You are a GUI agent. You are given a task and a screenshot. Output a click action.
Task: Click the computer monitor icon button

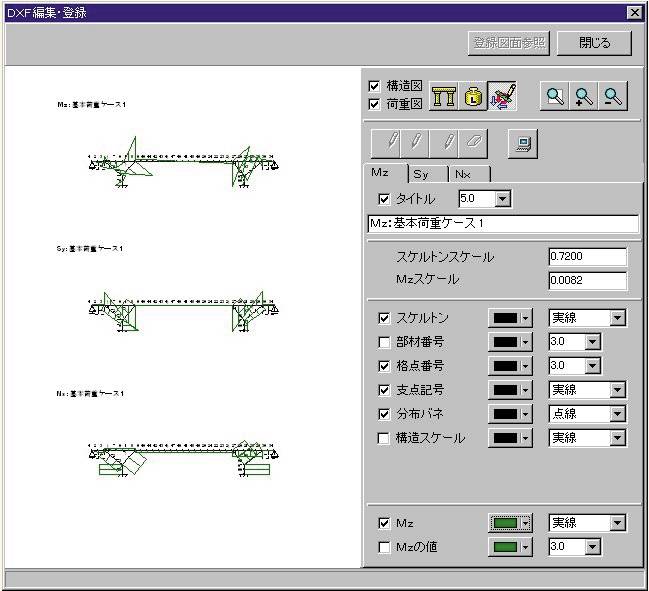pyautogui.click(x=522, y=144)
